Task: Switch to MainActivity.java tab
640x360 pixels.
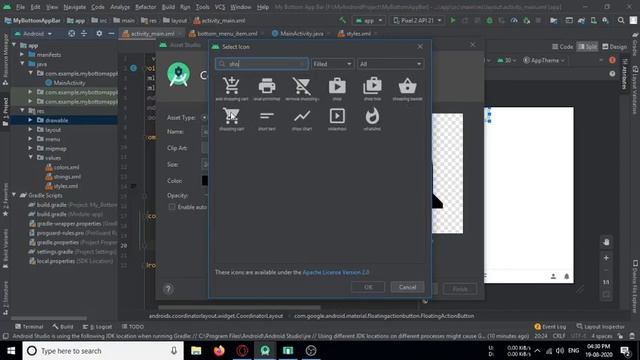Action: [301, 33]
